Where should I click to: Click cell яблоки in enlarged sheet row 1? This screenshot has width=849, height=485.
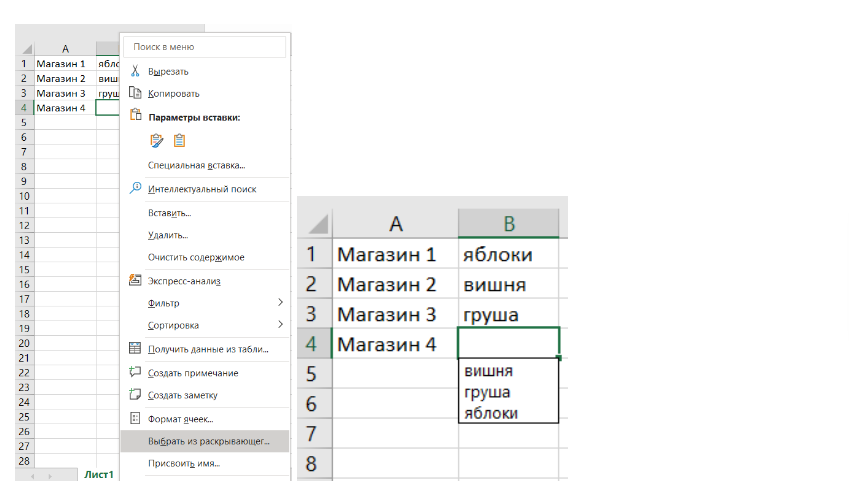(508, 254)
